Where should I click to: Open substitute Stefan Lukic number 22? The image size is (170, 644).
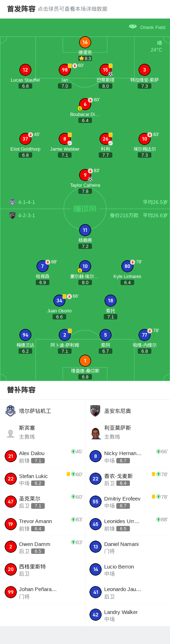click(11, 479)
